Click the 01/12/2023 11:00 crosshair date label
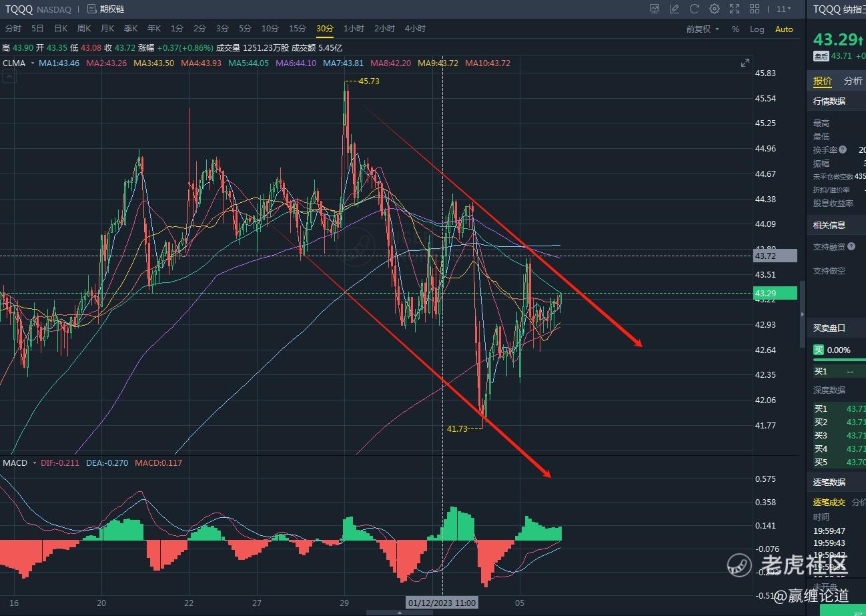Image resolution: width=866 pixels, height=616 pixels. [442, 603]
